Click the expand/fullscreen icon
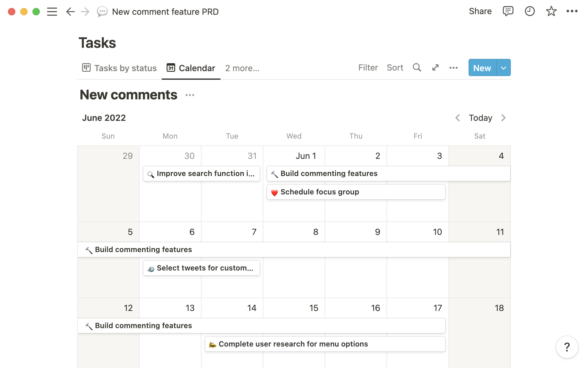The width and height of the screenshot is (588, 368). (x=435, y=68)
